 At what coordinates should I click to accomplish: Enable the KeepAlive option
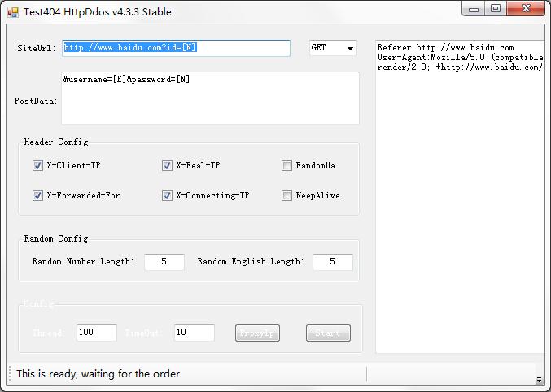point(286,195)
